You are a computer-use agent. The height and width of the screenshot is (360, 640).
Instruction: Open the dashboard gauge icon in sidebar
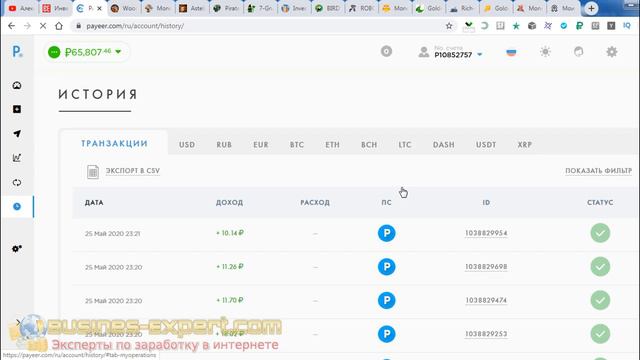coord(17,85)
